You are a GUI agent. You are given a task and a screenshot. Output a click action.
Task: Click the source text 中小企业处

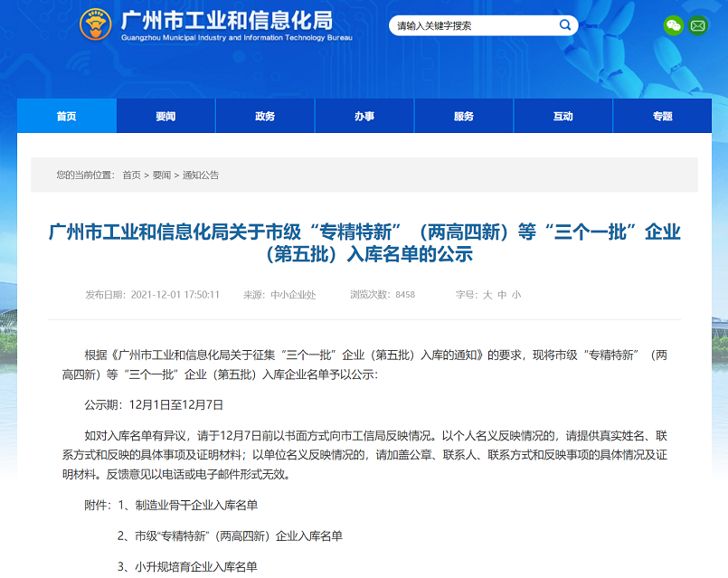coord(293,295)
